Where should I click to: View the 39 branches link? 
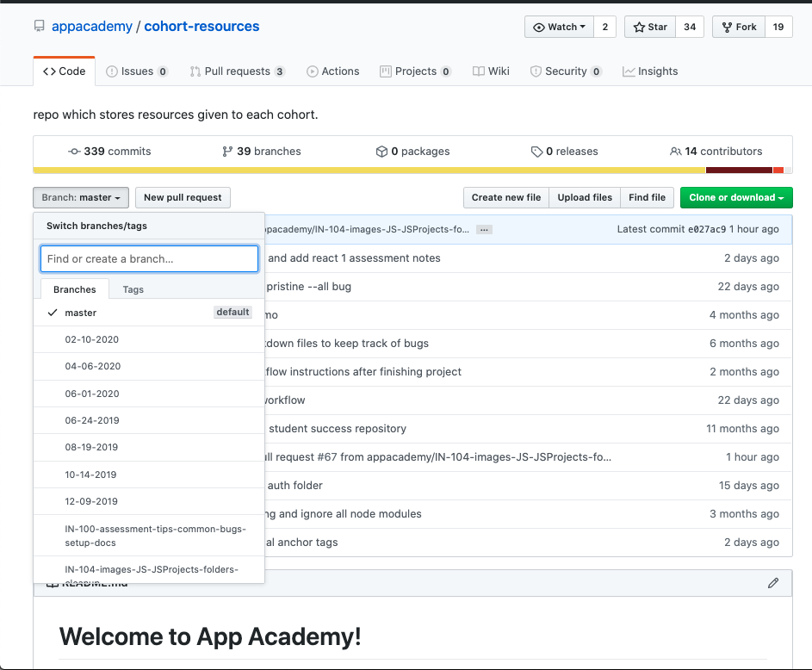tap(262, 152)
